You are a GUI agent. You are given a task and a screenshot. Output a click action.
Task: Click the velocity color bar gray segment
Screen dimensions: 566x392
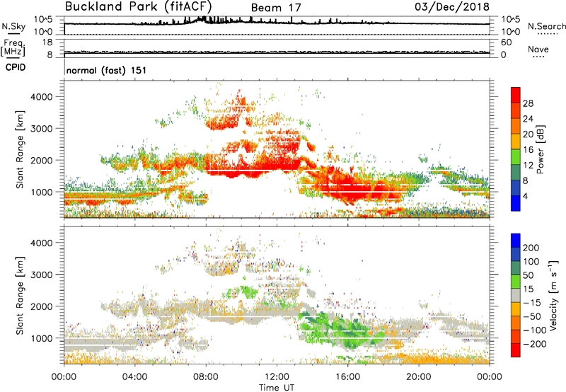pyautogui.click(x=516, y=296)
